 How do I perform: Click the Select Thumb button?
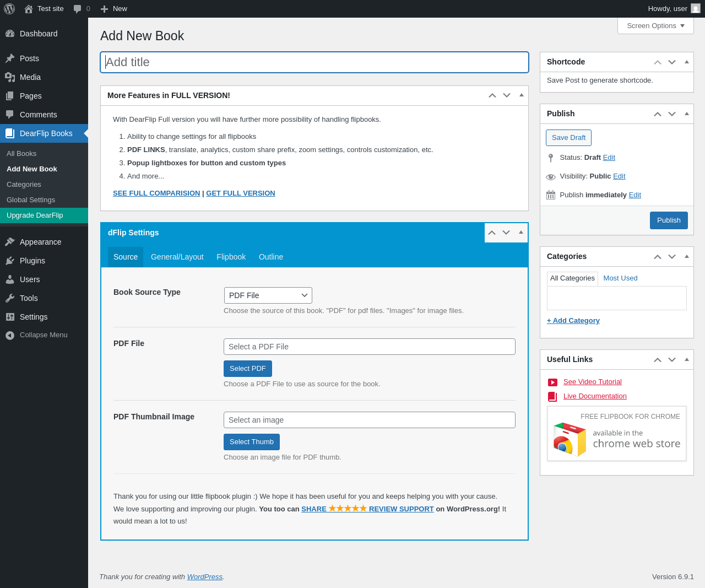[x=252, y=442]
